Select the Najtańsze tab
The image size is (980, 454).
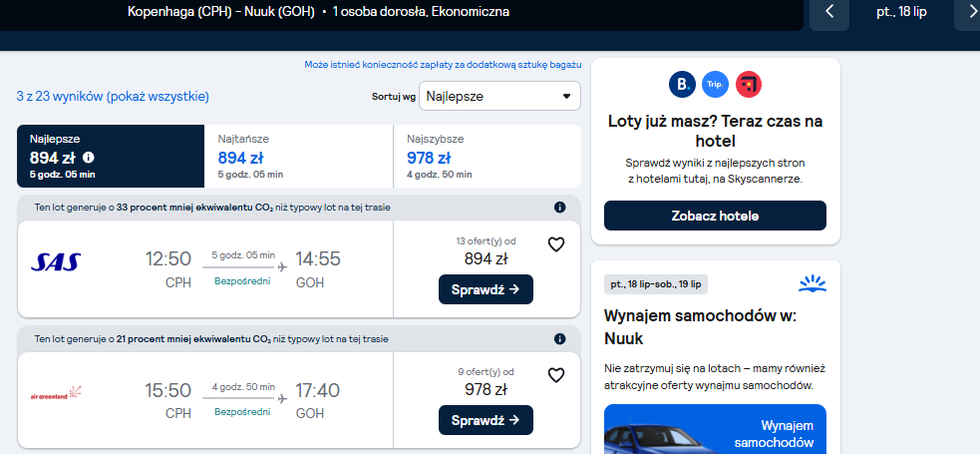pyautogui.click(x=299, y=157)
